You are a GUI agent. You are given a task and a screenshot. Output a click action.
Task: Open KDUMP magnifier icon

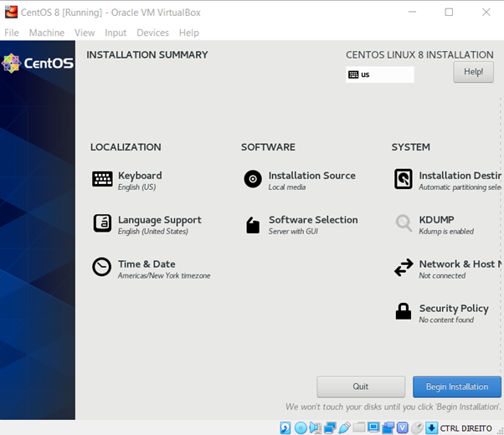click(404, 223)
